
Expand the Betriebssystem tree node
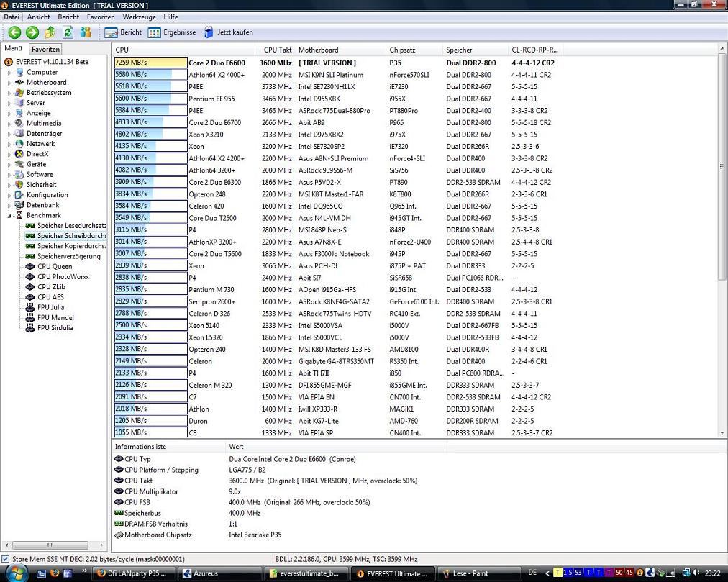click(9, 93)
